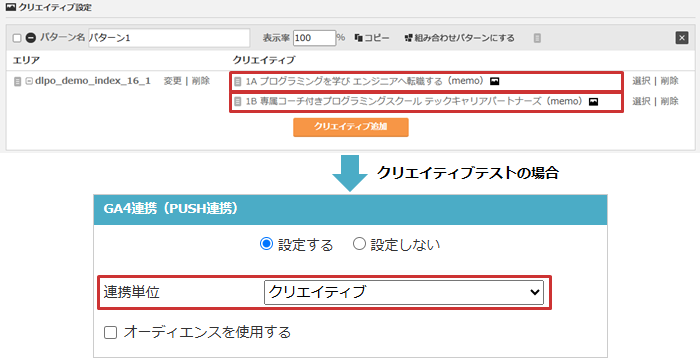Click 削除 link for dlpo_demo_index_16_1
The width and height of the screenshot is (700, 360).
201,81
